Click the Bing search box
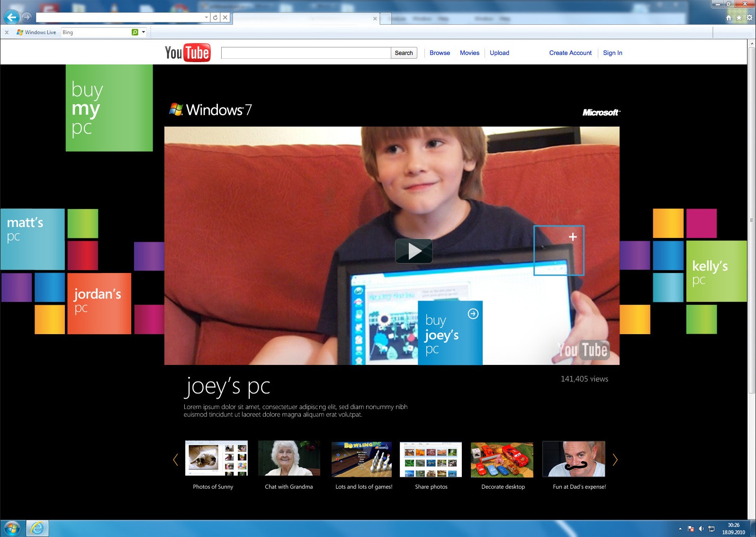This screenshot has width=756, height=537. (x=96, y=32)
